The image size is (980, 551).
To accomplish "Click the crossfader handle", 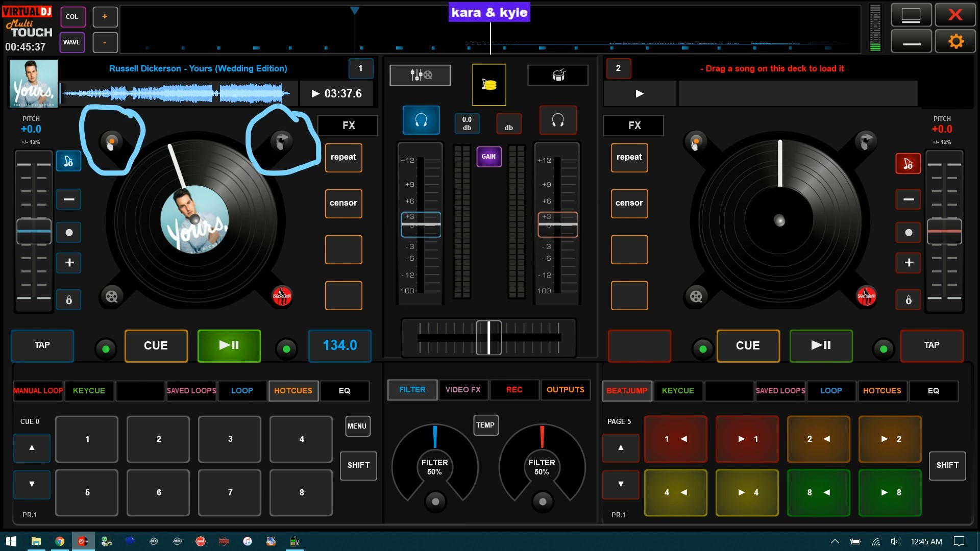I will click(488, 337).
